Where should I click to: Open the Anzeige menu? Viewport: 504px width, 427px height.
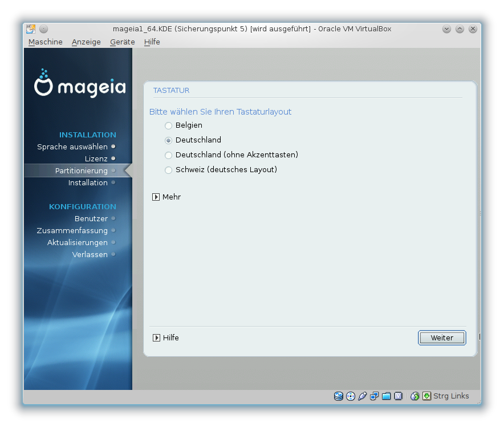pyautogui.click(x=86, y=42)
